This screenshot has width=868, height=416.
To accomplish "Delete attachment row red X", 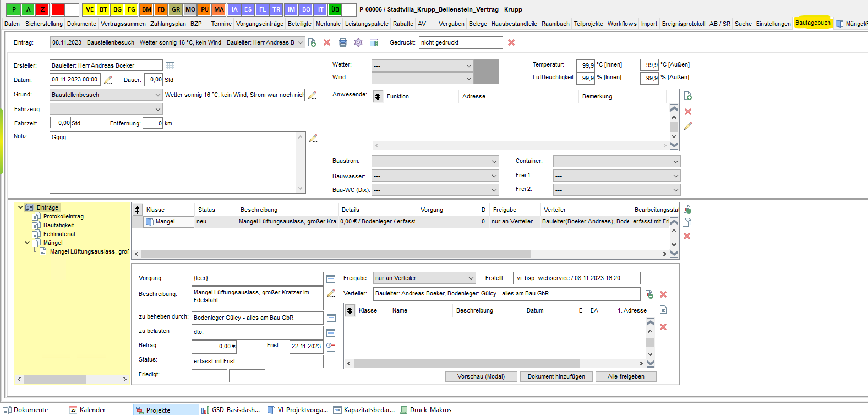I will click(x=663, y=327).
